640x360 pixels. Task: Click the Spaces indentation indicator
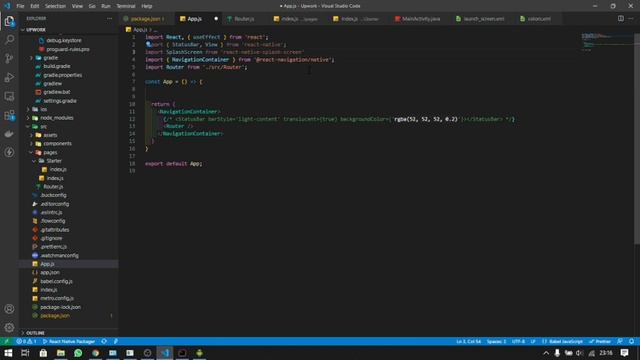pos(496,341)
